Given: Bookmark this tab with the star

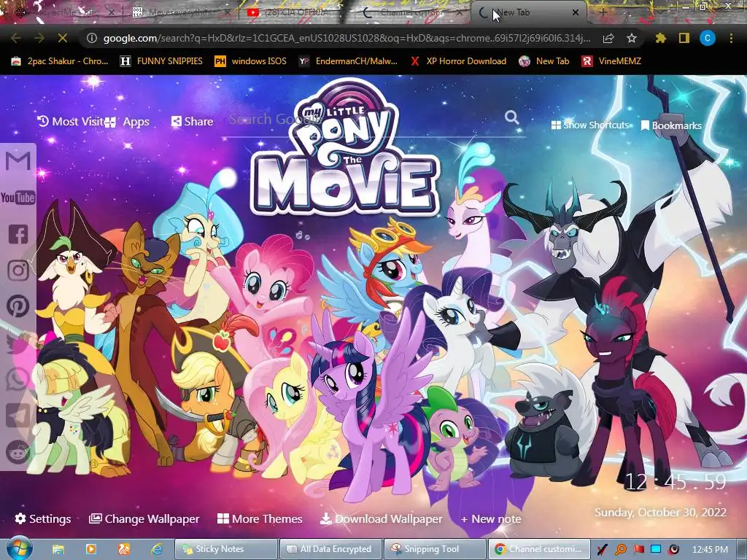Looking at the screenshot, I should pyautogui.click(x=632, y=38).
